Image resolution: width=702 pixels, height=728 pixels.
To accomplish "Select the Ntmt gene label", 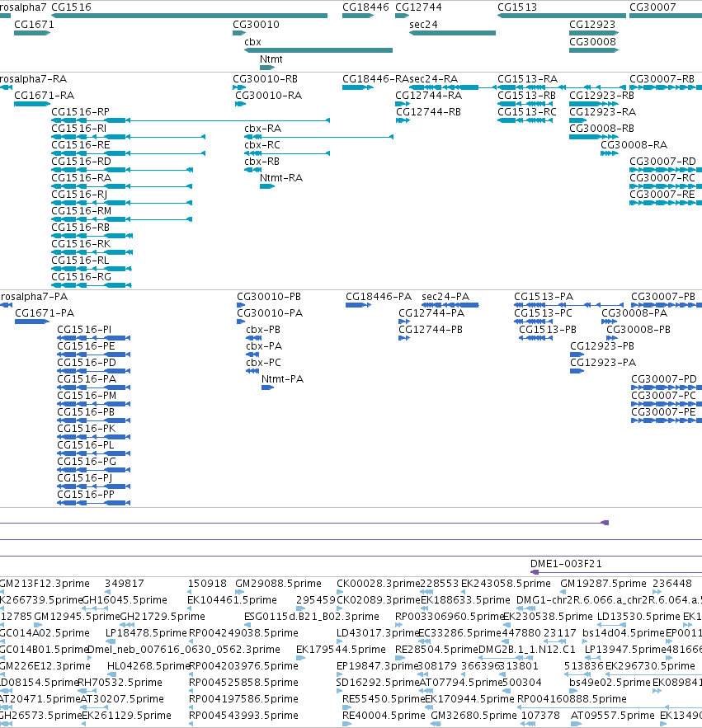I will [x=271, y=59].
